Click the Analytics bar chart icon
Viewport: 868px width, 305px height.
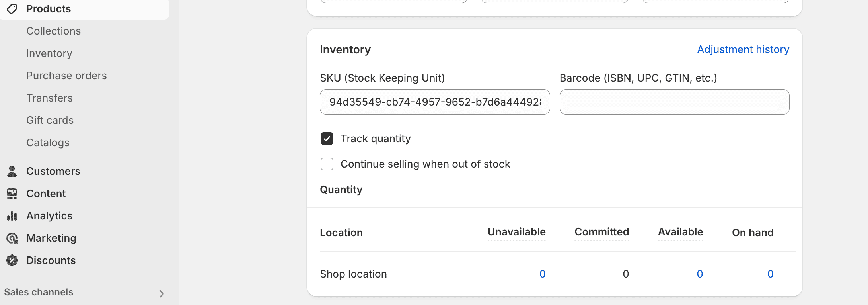(x=12, y=216)
